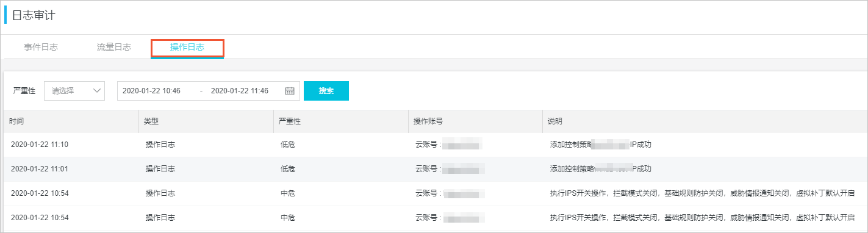
Task: Switch to the 流量日志 tab
Action: point(114,47)
